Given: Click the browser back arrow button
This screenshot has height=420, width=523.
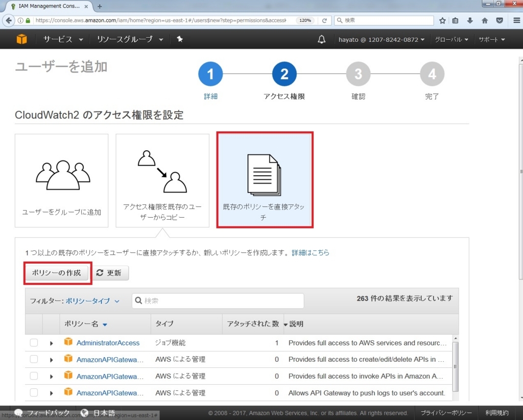Looking at the screenshot, I should [9, 20].
